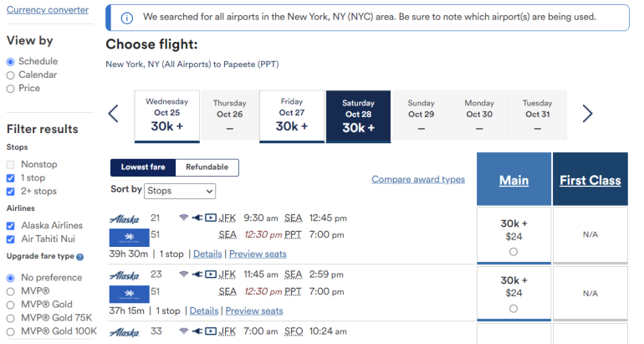Advance to later dates with the right arrow
Screen dimensions: 644x344
pyautogui.click(x=587, y=114)
